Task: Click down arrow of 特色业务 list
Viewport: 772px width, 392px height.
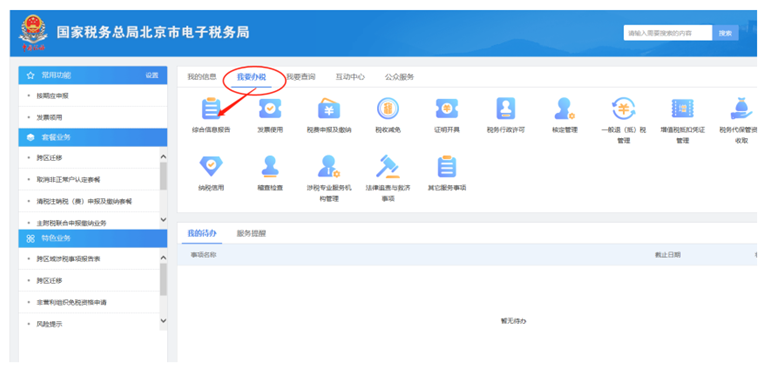Action: (163, 321)
